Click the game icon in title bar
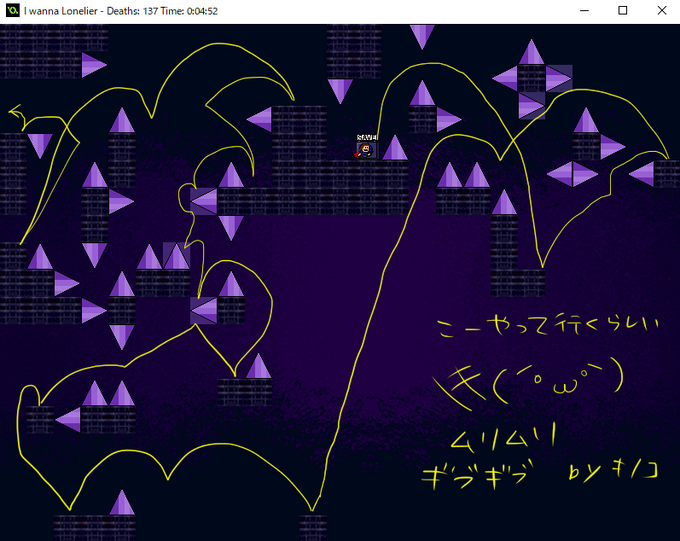The image size is (680, 541). [x=13, y=10]
